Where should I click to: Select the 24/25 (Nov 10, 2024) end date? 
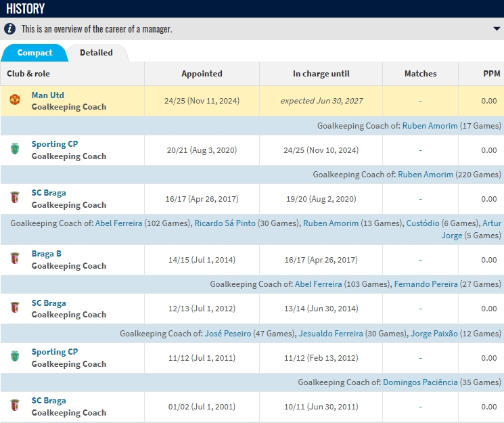pos(321,150)
